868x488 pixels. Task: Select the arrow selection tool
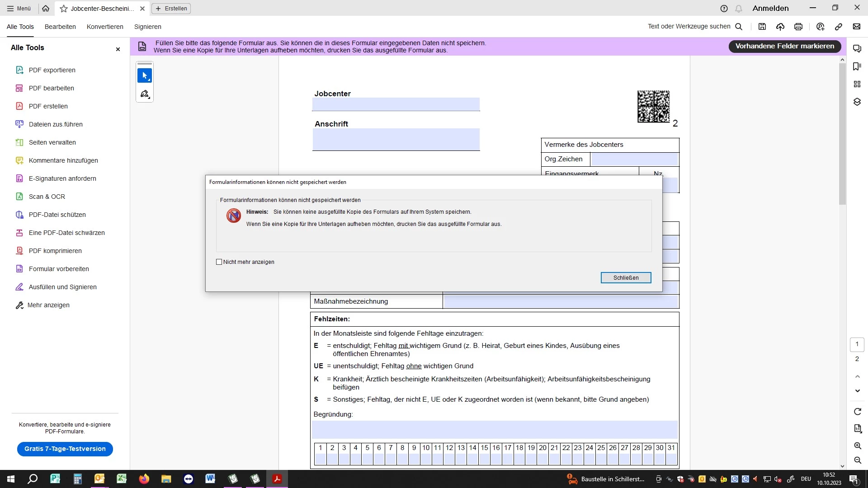point(145,76)
